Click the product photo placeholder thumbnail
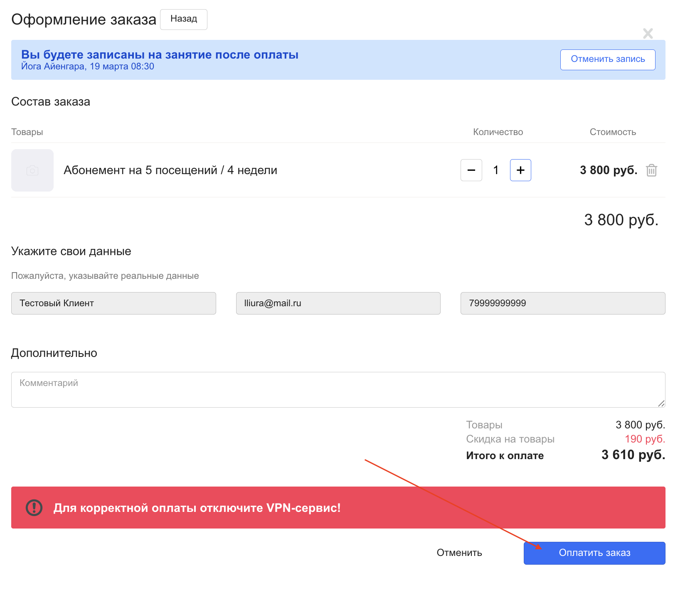 pyautogui.click(x=32, y=170)
